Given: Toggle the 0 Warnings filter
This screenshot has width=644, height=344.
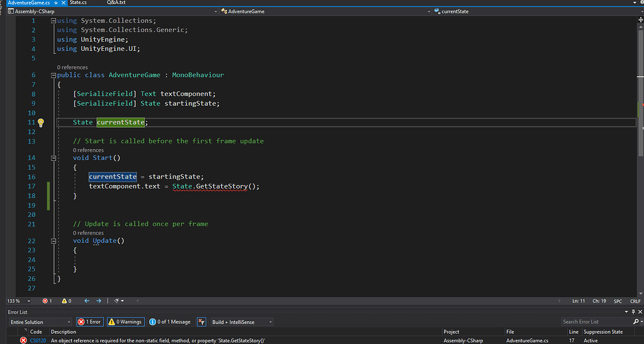Looking at the screenshot, I should point(126,322).
